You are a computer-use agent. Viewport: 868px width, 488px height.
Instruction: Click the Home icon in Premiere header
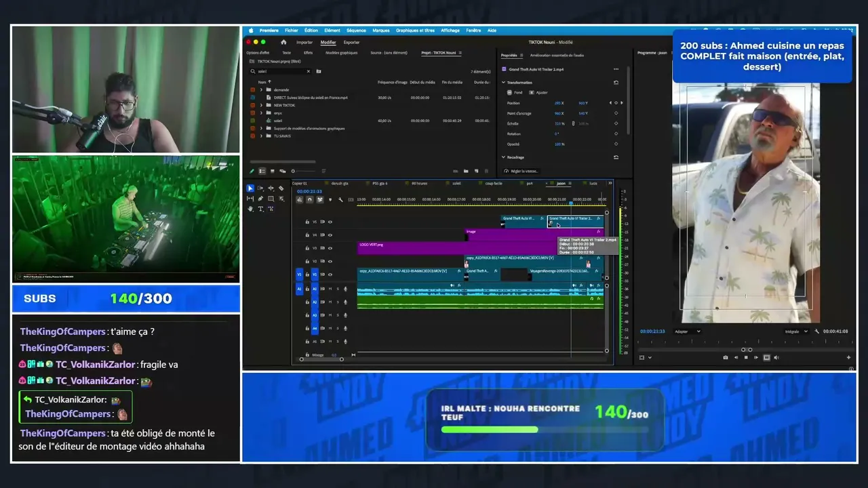pos(283,42)
